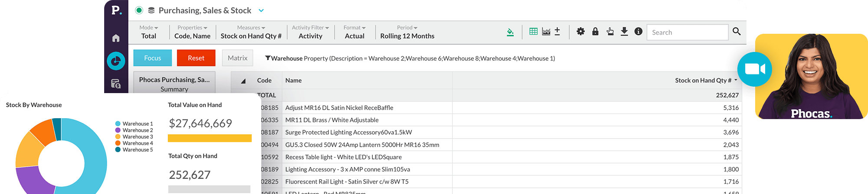
Task: Click inside the Search input field
Action: [x=687, y=32]
